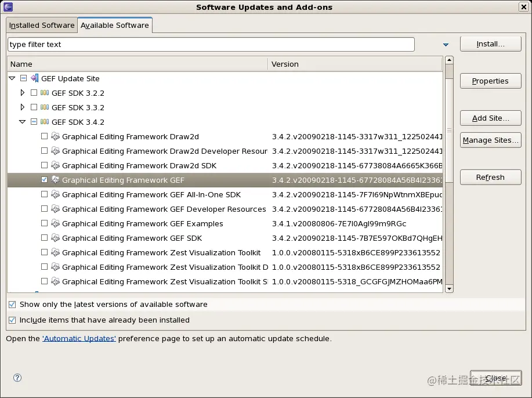Image resolution: width=532 pixels, height=398 pixels.
Task: Click the Zest Visualization Toolkit D feature icon
Action: coord(55,267)
